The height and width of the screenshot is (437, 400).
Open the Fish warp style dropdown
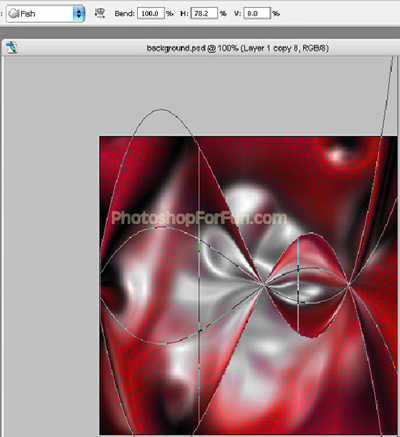coord(45,14)
